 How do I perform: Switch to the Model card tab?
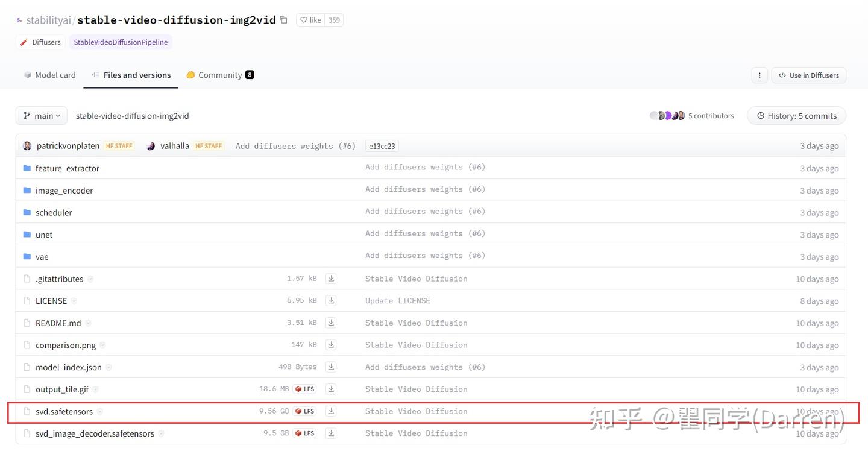pos(49,75)
